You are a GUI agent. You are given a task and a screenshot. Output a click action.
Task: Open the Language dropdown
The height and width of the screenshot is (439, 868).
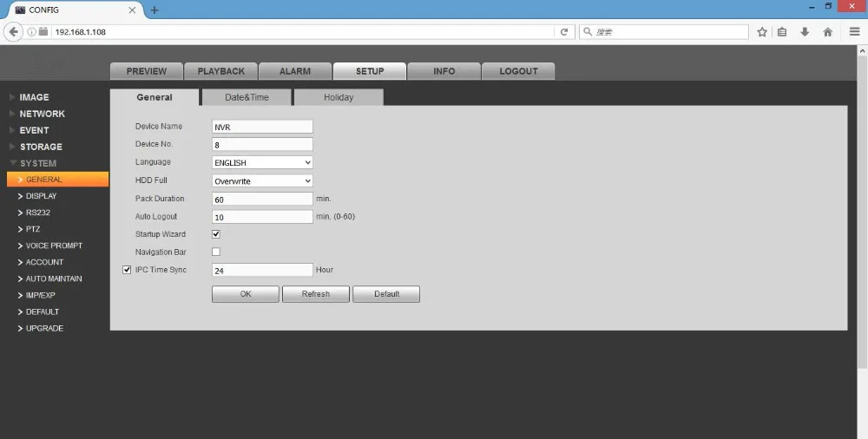coord(262,163)
